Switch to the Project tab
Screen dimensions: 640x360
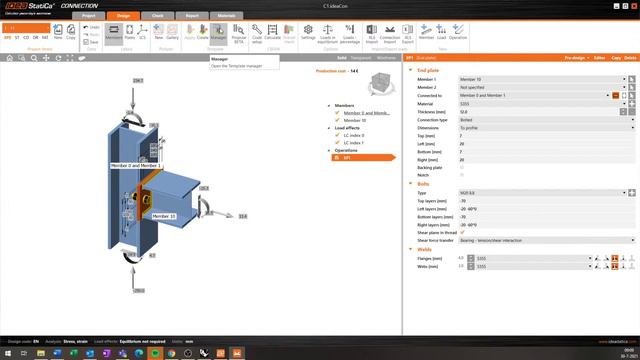[x=89, y=16]
